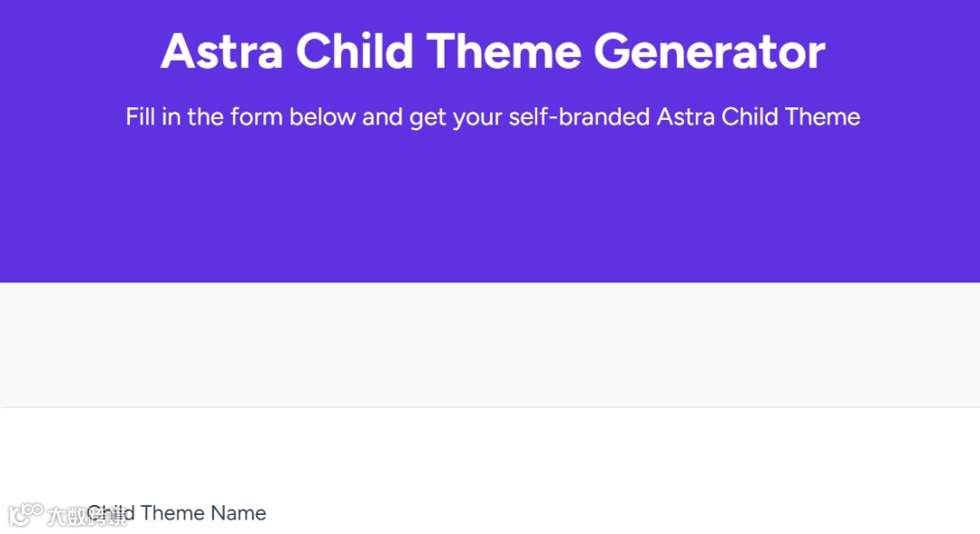This screenshot has width=980, height=534.
Task: Click the word 'Generator' in the main heading
Action: 710,51
